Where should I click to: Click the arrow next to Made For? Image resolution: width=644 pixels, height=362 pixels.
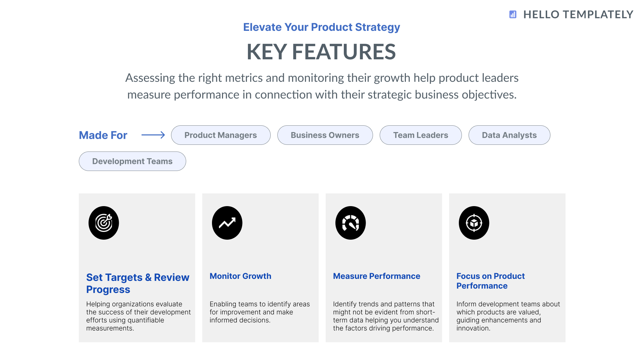click(153, 135)
